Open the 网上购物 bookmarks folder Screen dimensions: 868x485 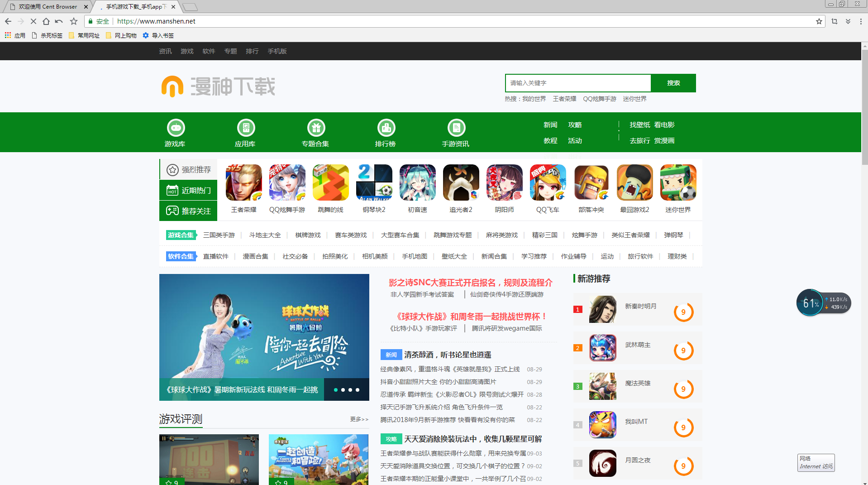(x=121, y=35)
